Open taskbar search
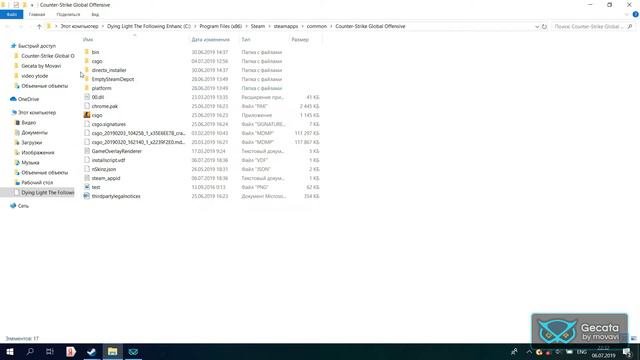This screenshot has height=360, width=640. [x=30, y=351]
